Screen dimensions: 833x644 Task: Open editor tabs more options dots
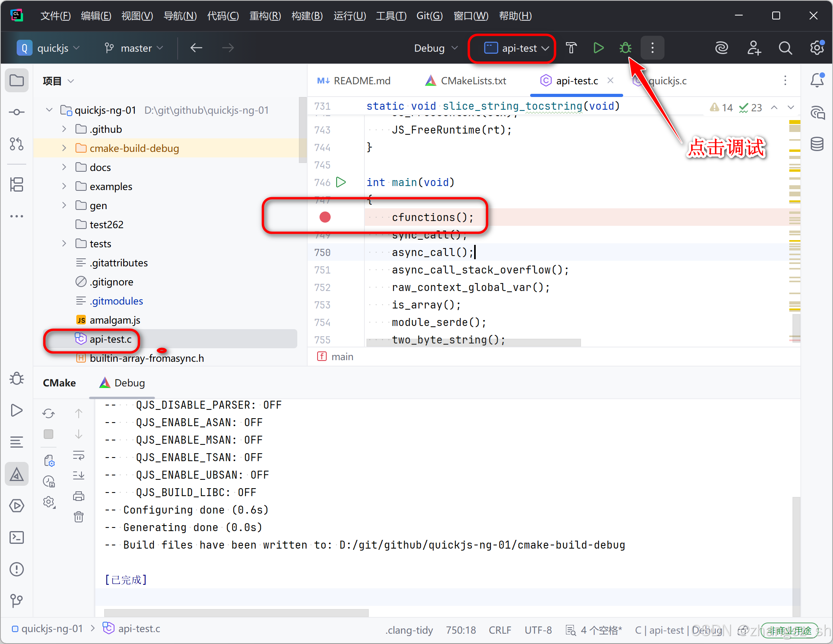(785, 81)
